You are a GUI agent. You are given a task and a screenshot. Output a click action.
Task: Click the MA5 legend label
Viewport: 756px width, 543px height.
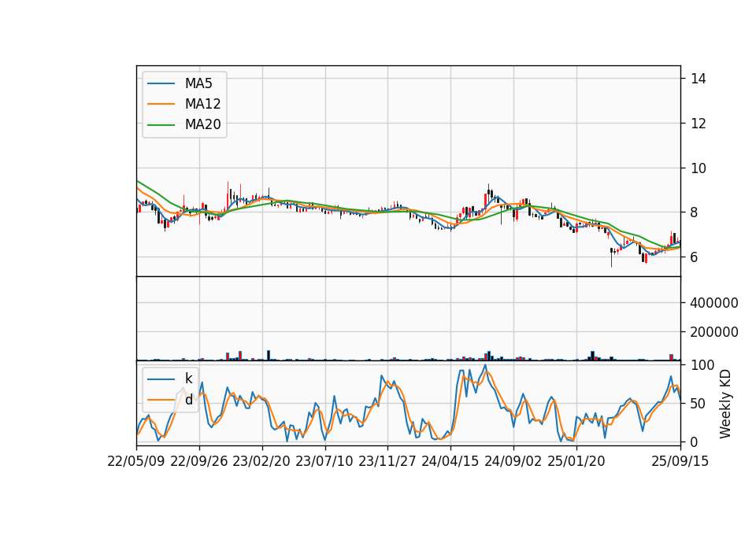tap(198, 83)
